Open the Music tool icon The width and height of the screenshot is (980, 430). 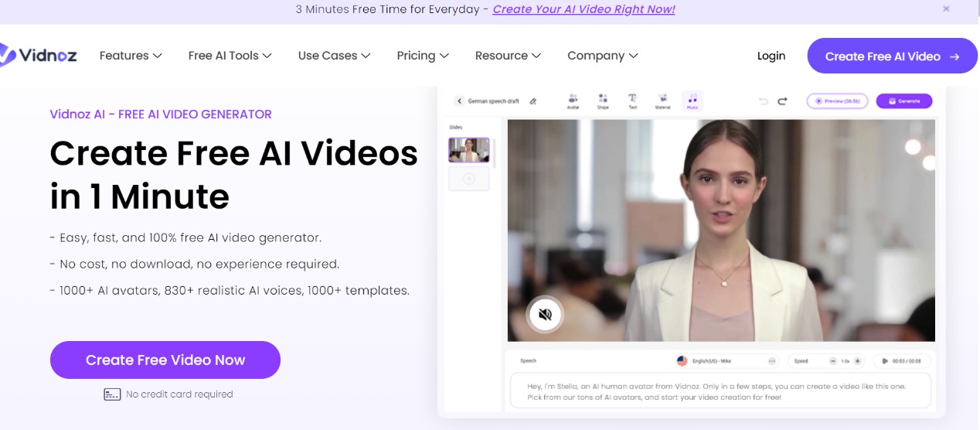(x=692, y=101)
